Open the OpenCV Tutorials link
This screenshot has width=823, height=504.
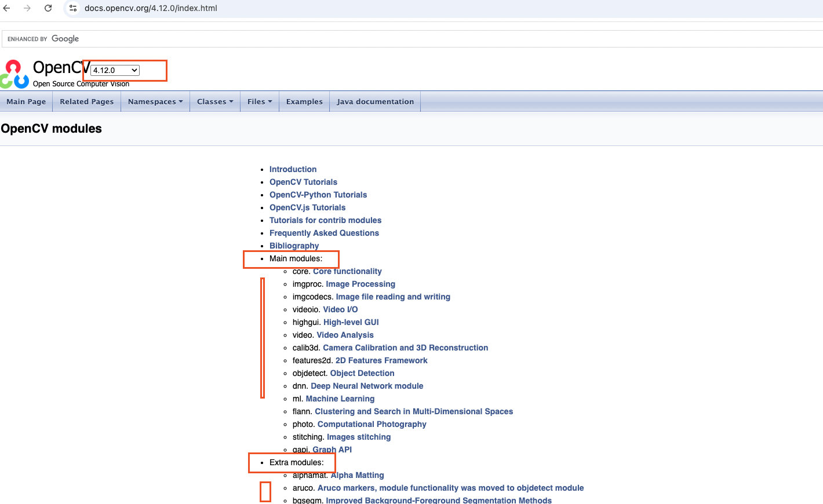pos(303,182)
